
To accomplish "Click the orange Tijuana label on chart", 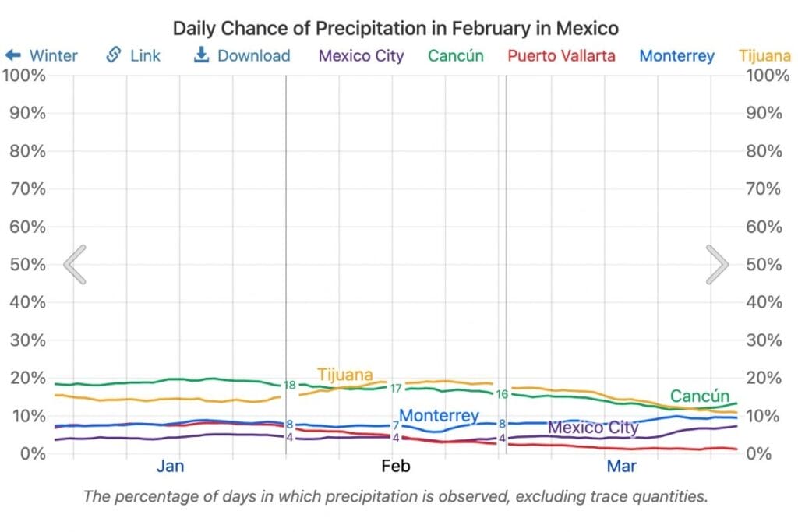I will click(x=344, y=375).
